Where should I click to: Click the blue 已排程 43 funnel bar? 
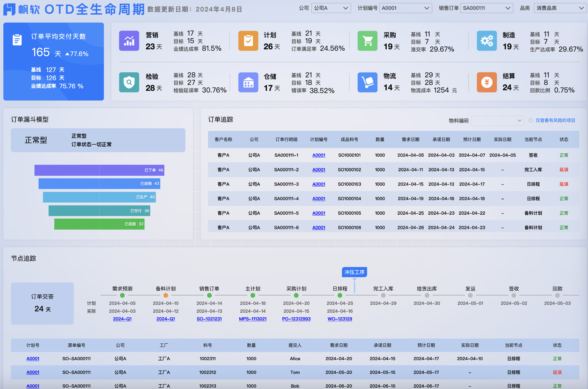pyautogui.click(x=99, y=184)
